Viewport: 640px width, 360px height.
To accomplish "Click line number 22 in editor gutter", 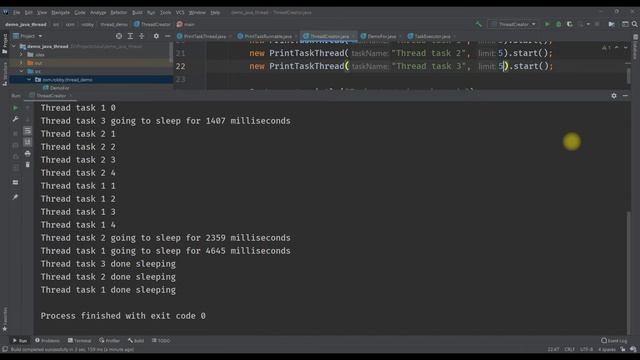I will 180,66.
